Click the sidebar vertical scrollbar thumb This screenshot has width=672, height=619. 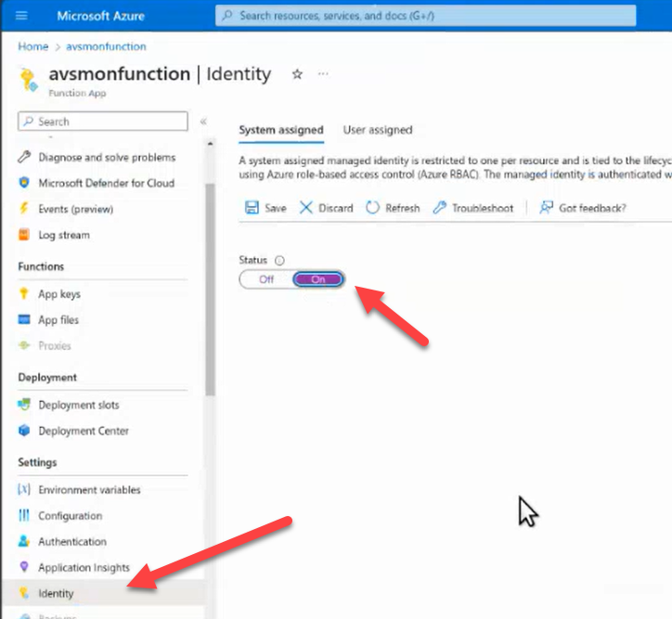pos(210,290)
